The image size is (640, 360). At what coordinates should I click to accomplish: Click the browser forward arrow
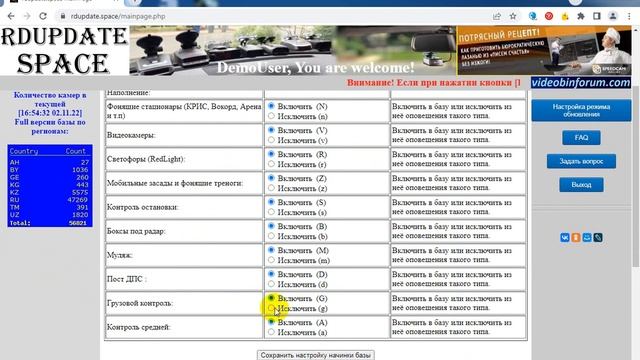click(x=27, y=16)
